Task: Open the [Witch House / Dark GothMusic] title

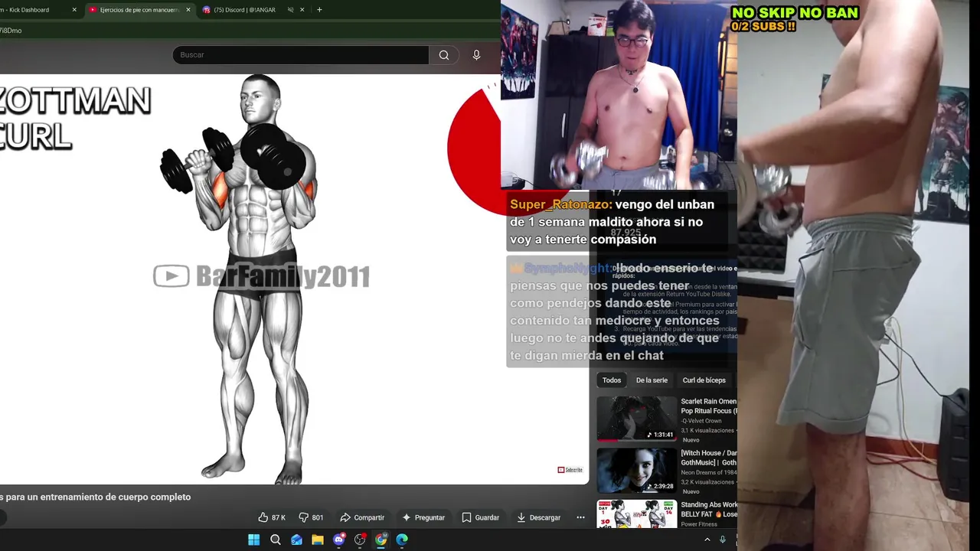Action: click(709, 458)
